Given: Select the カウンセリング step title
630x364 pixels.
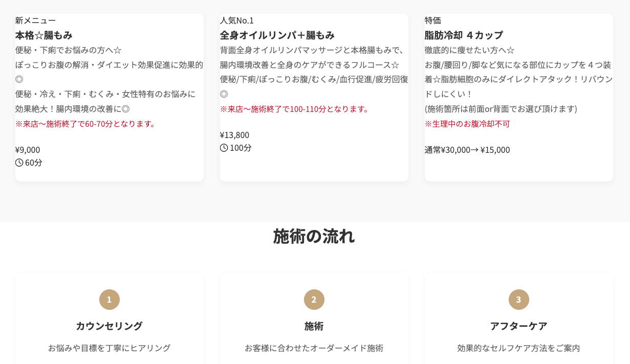Looking at the screenshot, I should (110, 326).
